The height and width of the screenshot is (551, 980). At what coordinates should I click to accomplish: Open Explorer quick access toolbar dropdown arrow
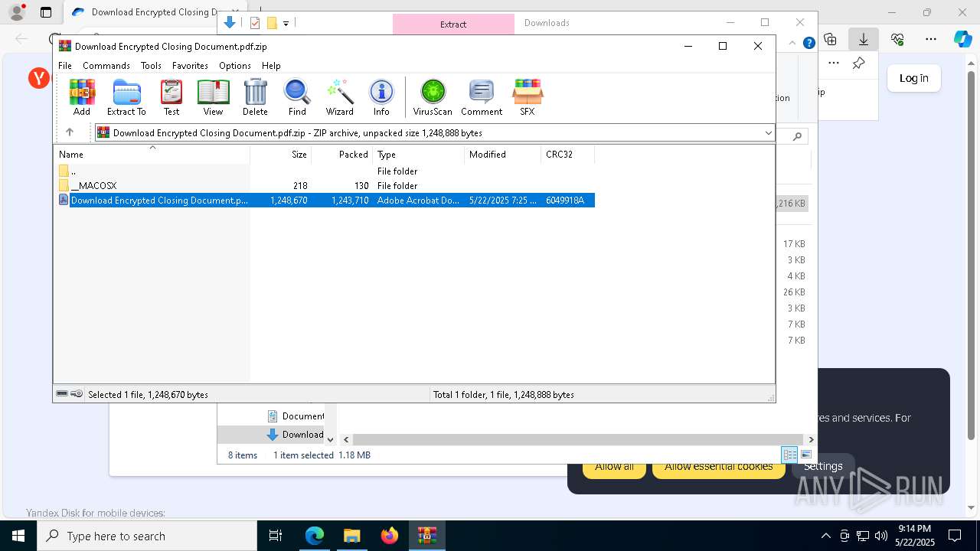click(x=286, y=23)
